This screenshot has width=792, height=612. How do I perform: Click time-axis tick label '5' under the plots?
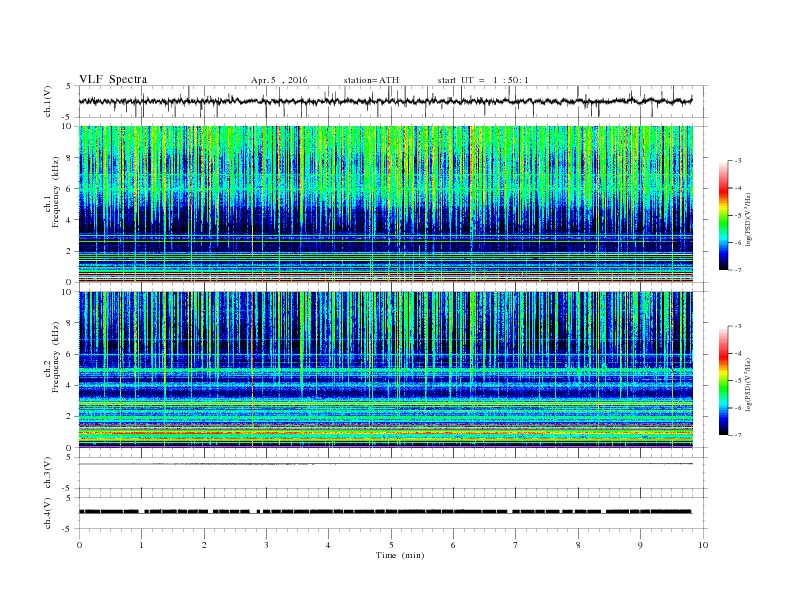click(x=391, y=545)
